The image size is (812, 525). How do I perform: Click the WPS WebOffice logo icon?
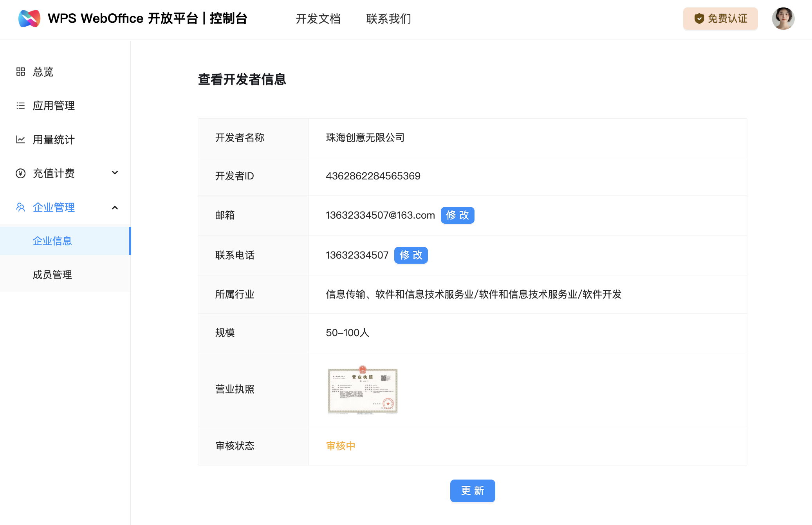29,18
